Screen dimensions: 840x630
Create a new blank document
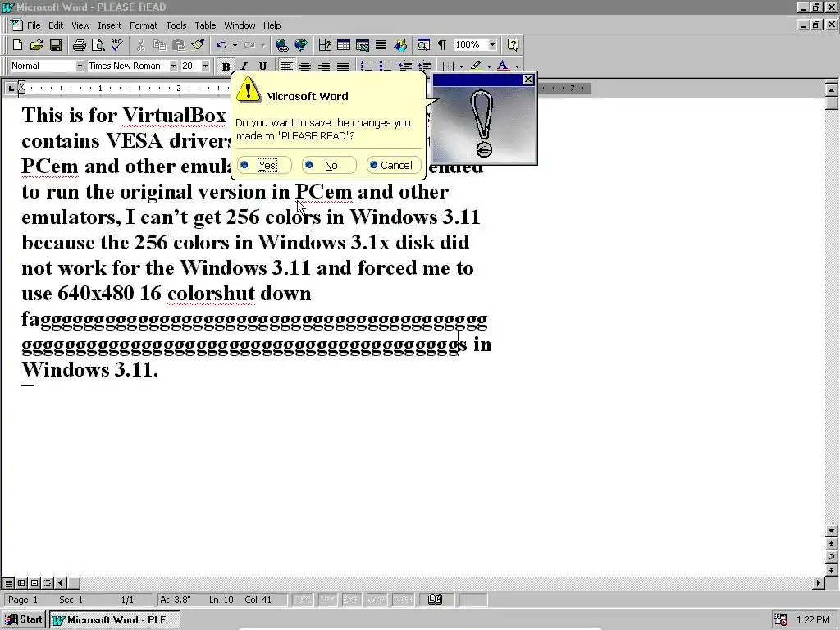tap(17, 45)
